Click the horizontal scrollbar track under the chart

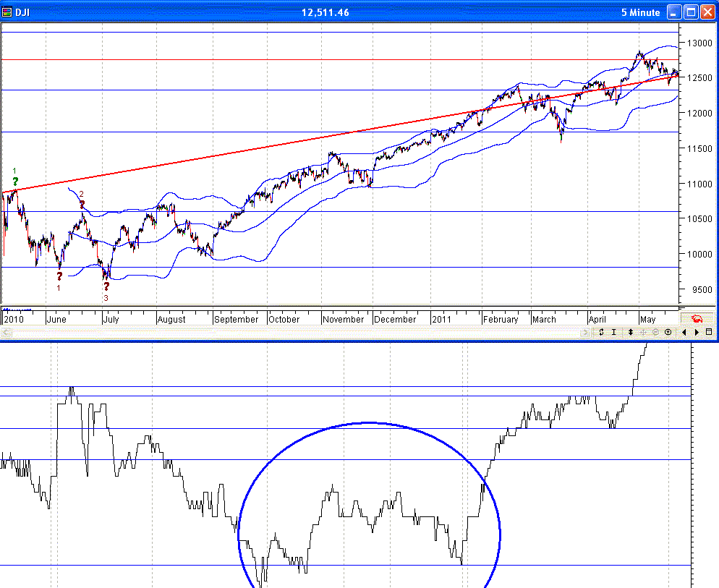pos(295,333)
